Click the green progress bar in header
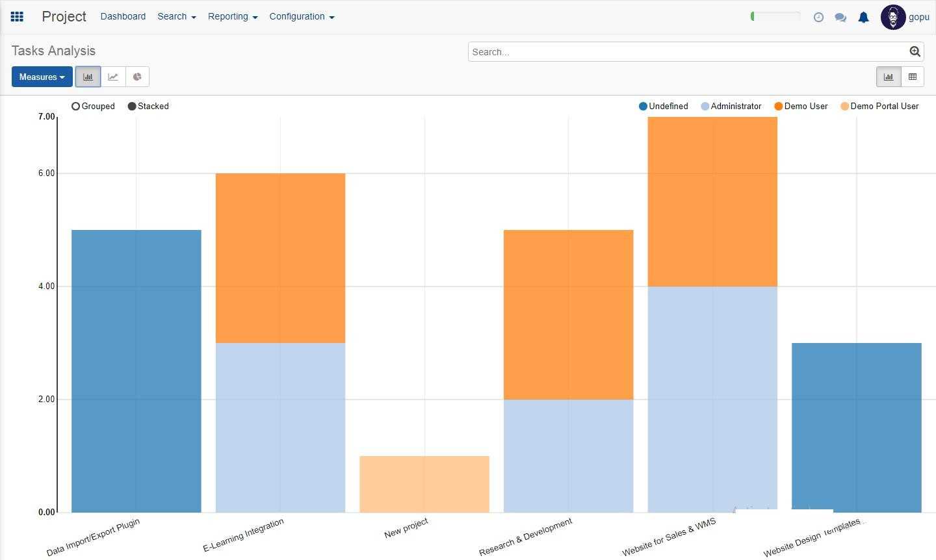Viewport: 936px width, 560px height. (775, 16)
